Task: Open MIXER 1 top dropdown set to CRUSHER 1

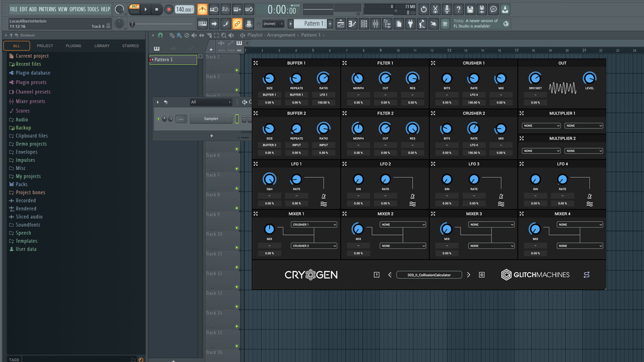Action: pyautogui.click(x=314, y=225)
